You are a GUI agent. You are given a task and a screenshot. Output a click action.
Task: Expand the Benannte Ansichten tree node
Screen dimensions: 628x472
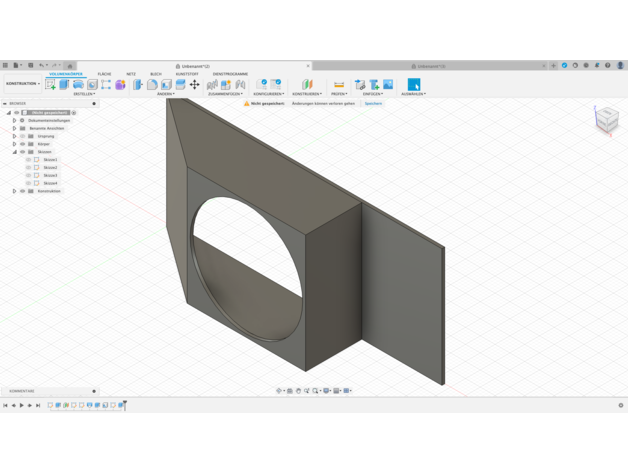15,128
